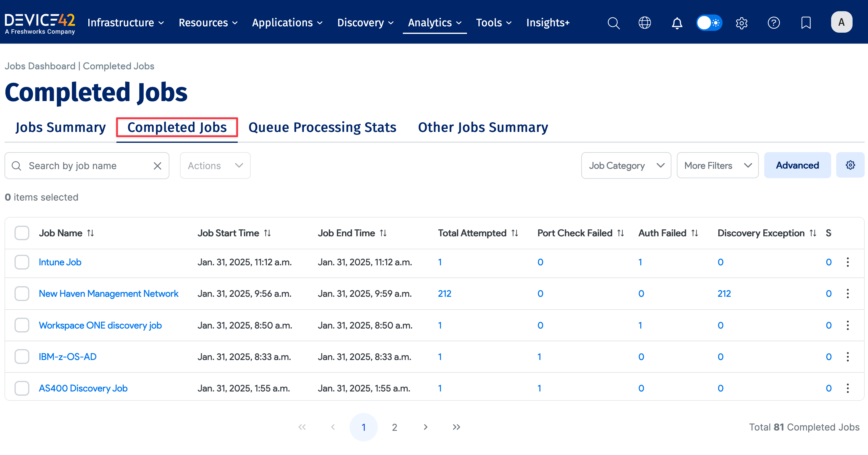Open the Actions dropdown
Screen dimensions: 868x455
(215, 165)
